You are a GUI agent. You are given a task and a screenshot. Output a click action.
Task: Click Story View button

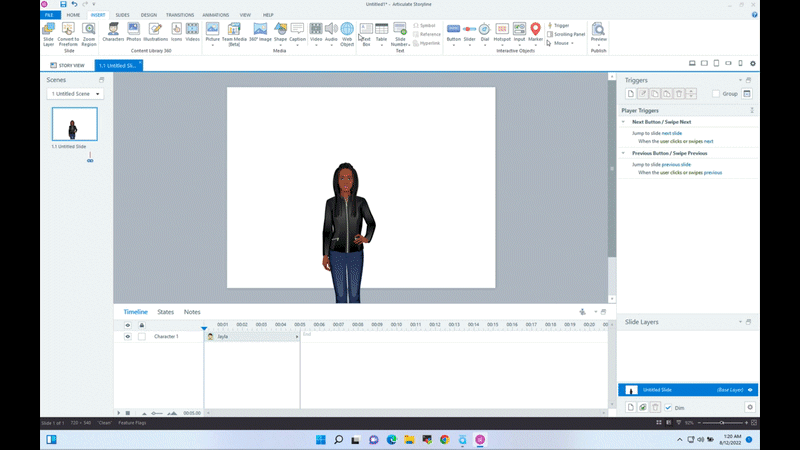pyautogui.click(x=67, y=65)
